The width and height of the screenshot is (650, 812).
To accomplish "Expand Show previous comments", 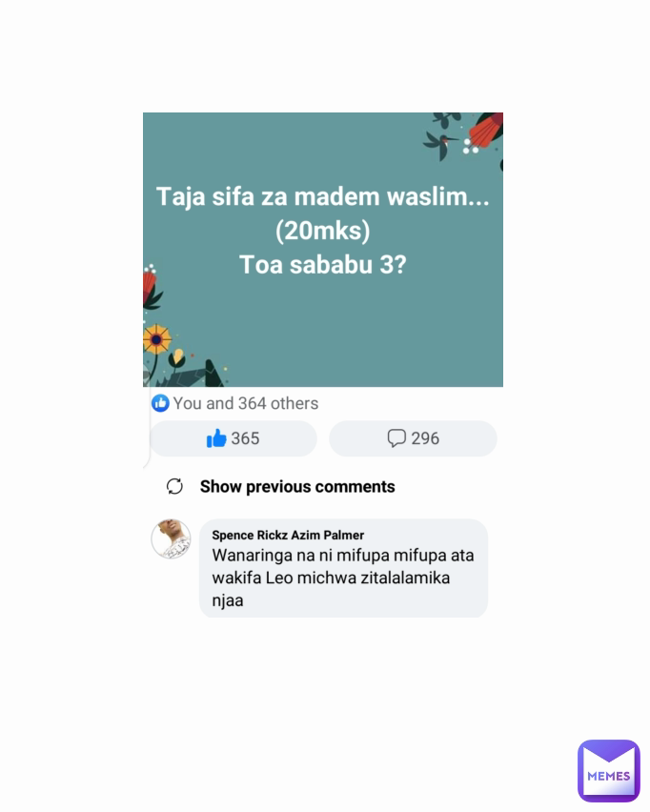I will point(297,487).
